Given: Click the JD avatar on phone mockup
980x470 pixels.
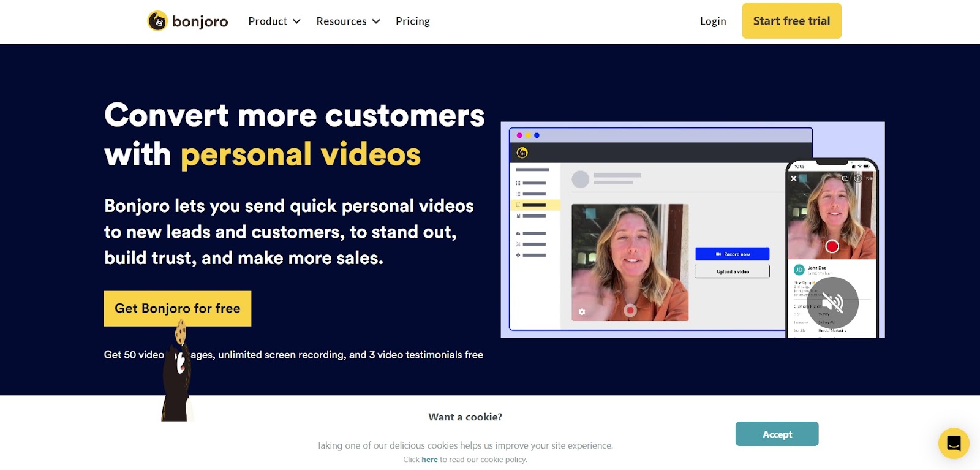Looking at the screenshot, I should [799, 270].
